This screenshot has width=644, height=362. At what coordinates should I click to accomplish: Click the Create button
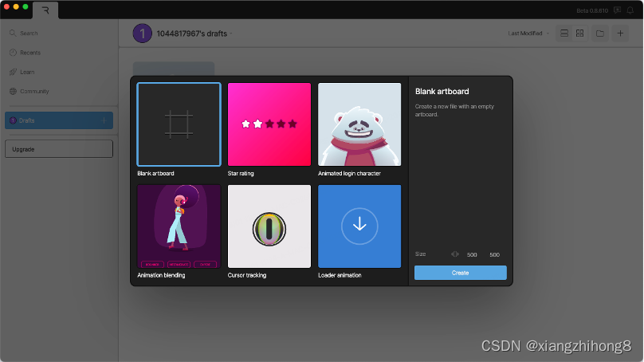pyautogui.click(x=461, y=273)
